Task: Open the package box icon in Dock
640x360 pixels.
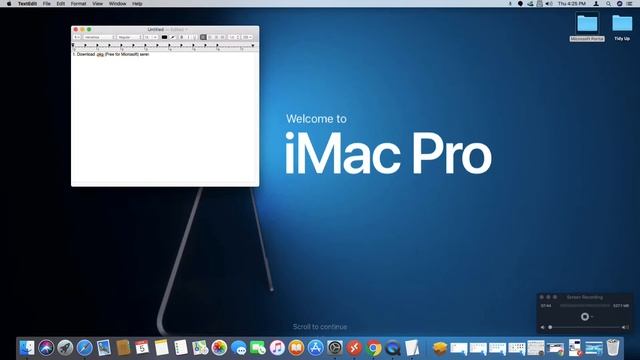Action: pyautogui.click(x=440, y=348)
